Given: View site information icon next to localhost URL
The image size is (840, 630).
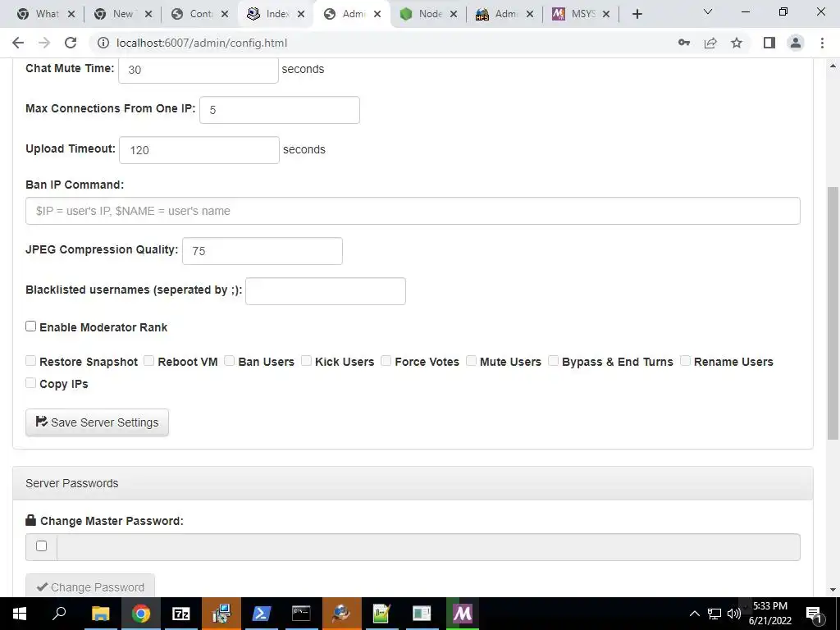Looking at the screenshot, I should pyautogui.click(x=103, y=43).
